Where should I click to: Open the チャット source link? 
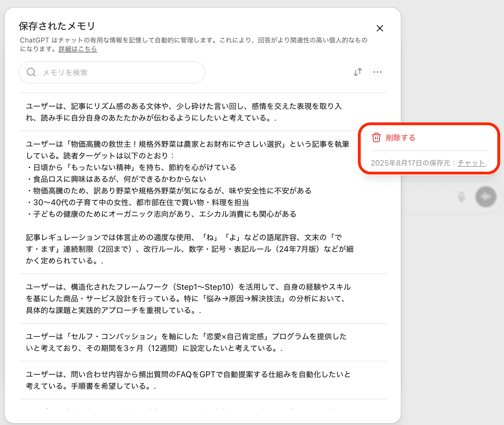click(471, 163)
